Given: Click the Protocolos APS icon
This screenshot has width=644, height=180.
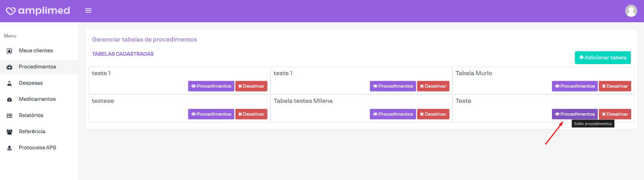Looking at the screenshot, I should pos(9,148).
